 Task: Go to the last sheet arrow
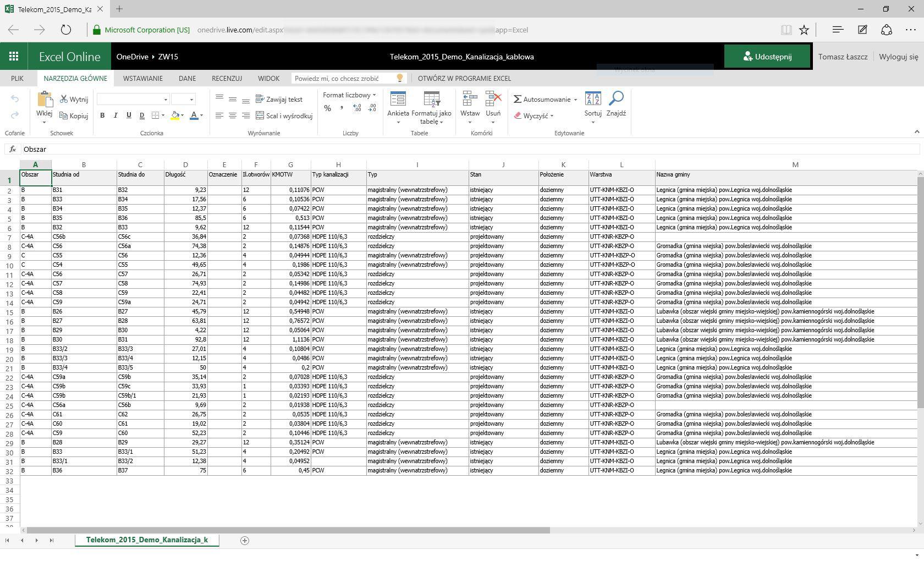tap(52, 541)
